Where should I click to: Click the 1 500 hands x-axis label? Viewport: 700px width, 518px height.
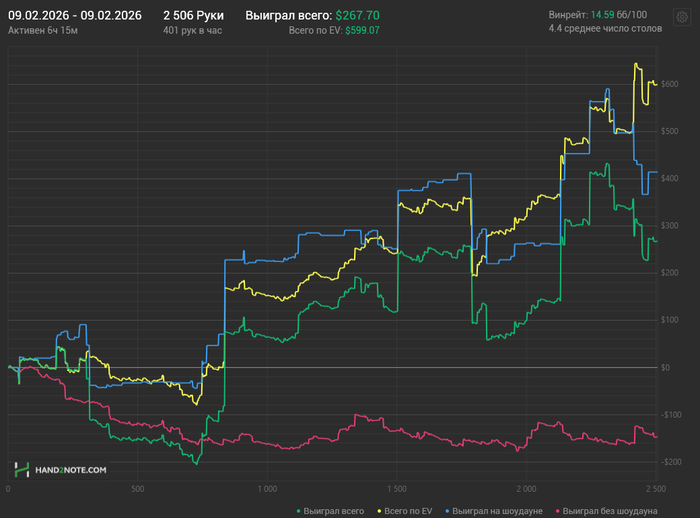coord(396,489)
